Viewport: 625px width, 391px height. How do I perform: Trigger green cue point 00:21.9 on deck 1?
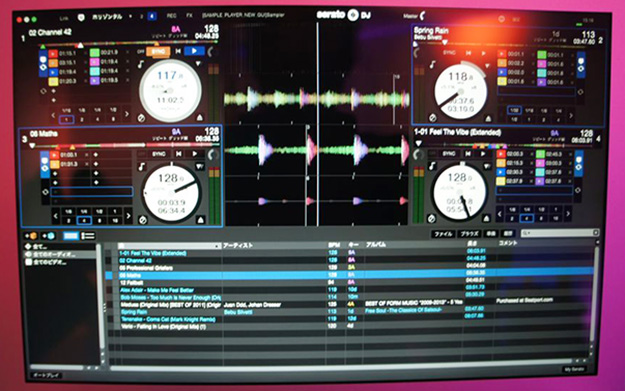click(94, 53)
